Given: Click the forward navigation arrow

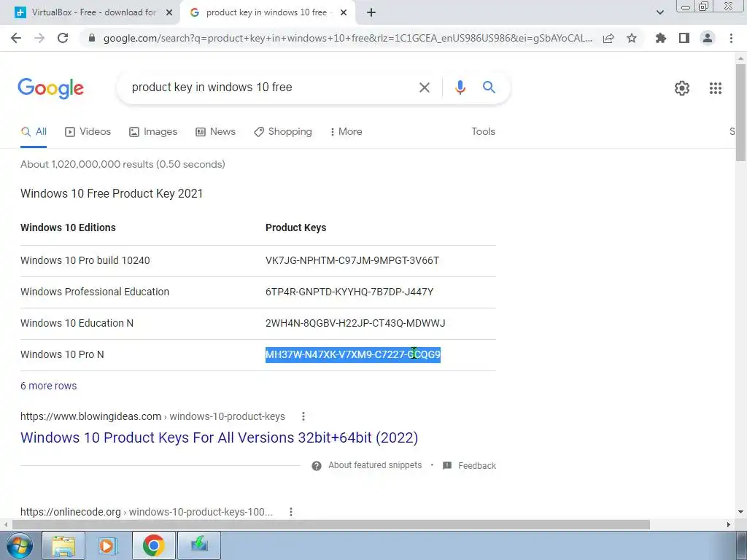Looking at the screenshot, I should [x=39, y=38].
